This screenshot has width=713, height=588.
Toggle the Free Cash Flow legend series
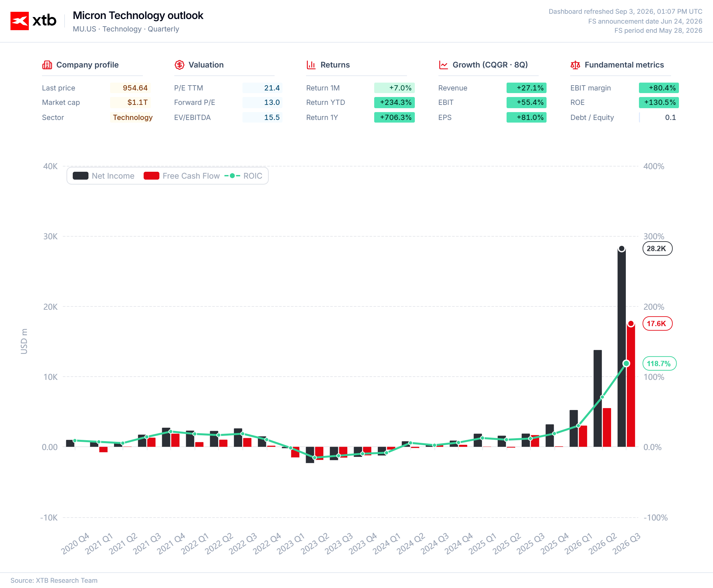pyautogui.click(x=182, y=176)
